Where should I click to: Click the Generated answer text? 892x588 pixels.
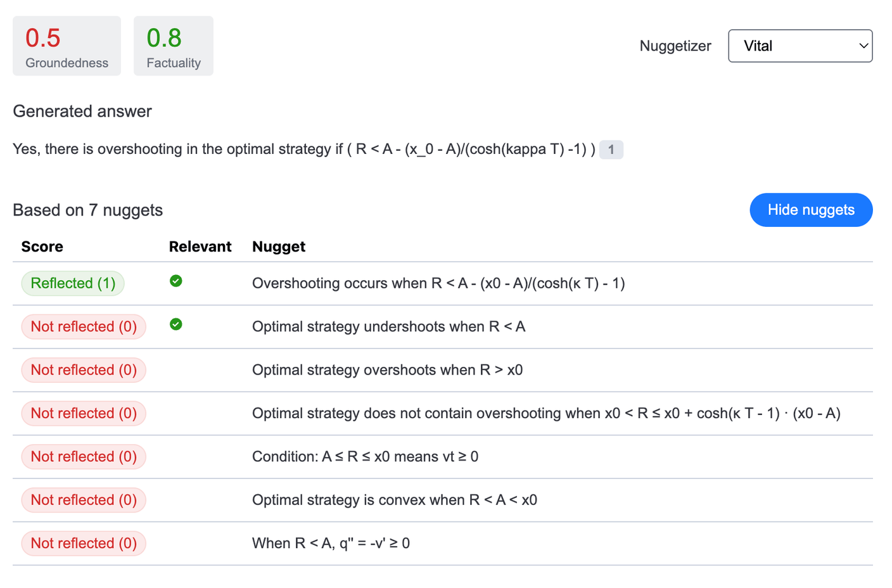pos(304,150)
